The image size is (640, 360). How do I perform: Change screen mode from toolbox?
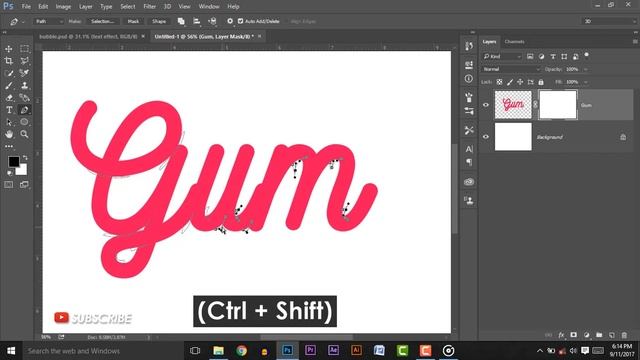click(x=24, y=185)
